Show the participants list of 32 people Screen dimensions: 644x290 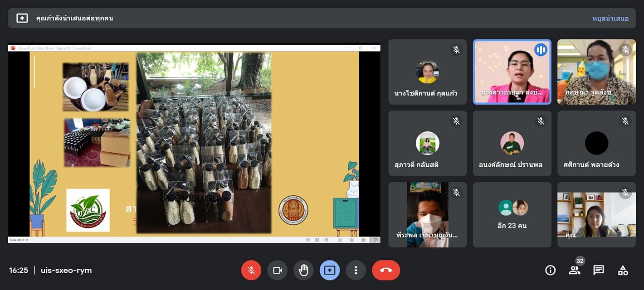[574, 271]
